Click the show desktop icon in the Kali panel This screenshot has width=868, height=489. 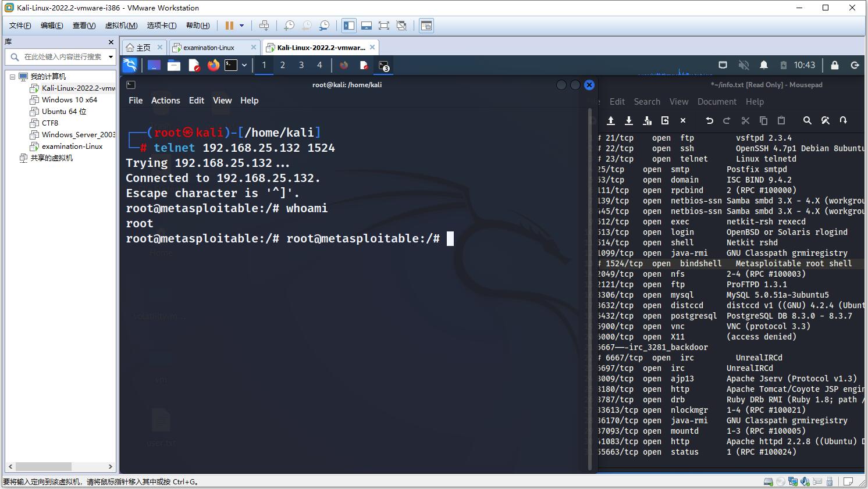pos(154,65)
